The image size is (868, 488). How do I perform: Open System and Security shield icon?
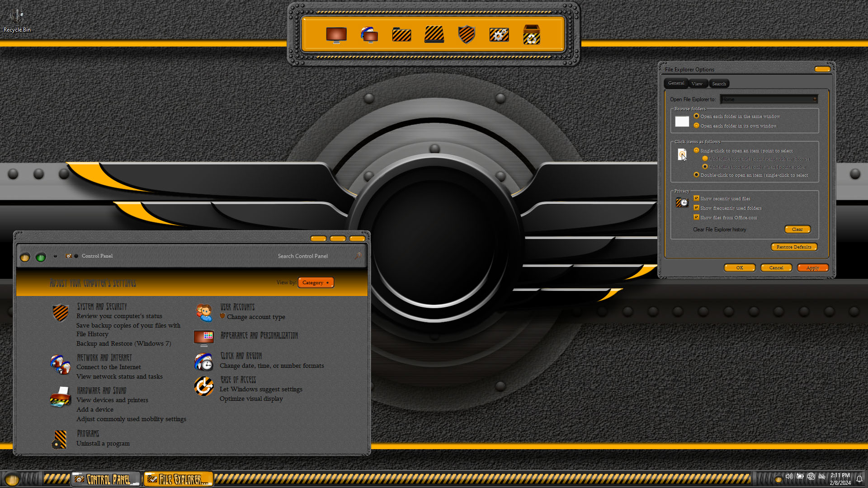60,312
